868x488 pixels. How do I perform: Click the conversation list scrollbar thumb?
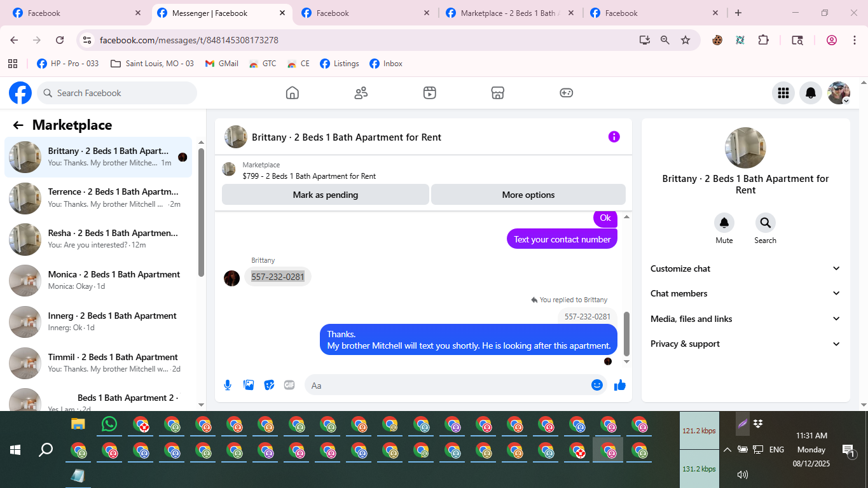coord(201,212)
